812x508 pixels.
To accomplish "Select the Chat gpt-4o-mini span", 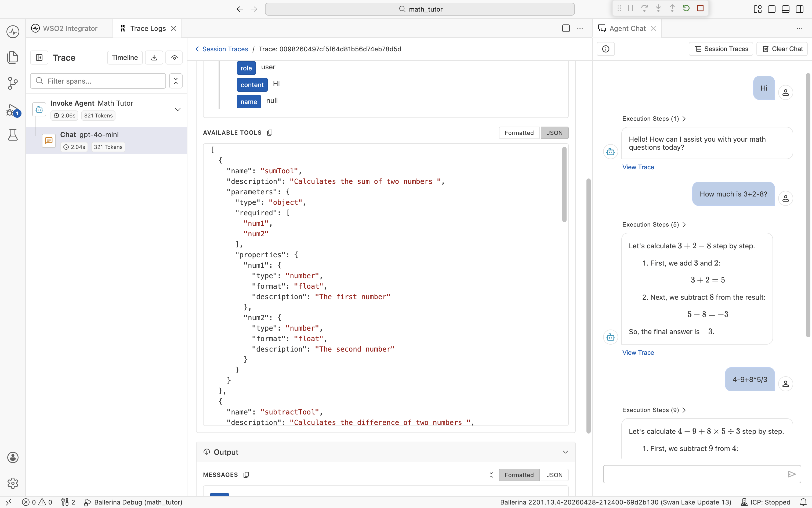I will click(106, 141).
